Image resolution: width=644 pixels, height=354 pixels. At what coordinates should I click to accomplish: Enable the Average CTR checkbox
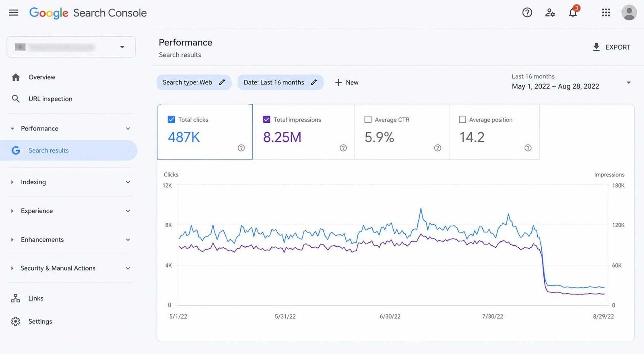point(368,119)
